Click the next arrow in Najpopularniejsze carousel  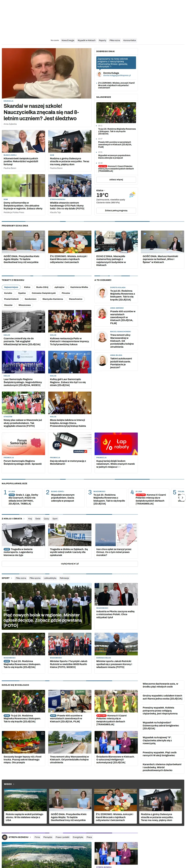(x=182, y=497)
